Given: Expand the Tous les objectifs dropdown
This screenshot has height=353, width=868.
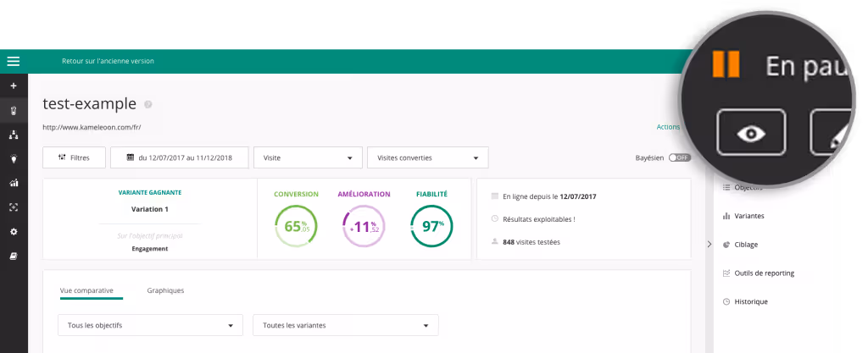Looking at the screenshot, I should 150,325.
